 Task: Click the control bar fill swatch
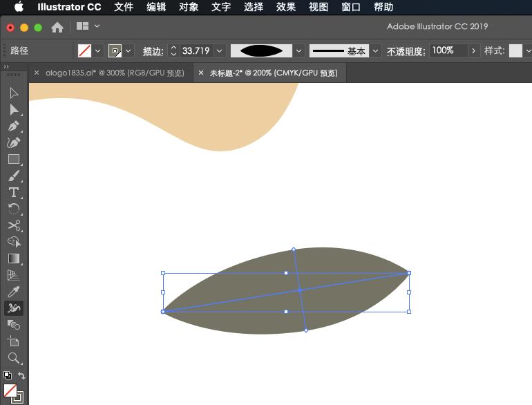[x=84, y=51]
